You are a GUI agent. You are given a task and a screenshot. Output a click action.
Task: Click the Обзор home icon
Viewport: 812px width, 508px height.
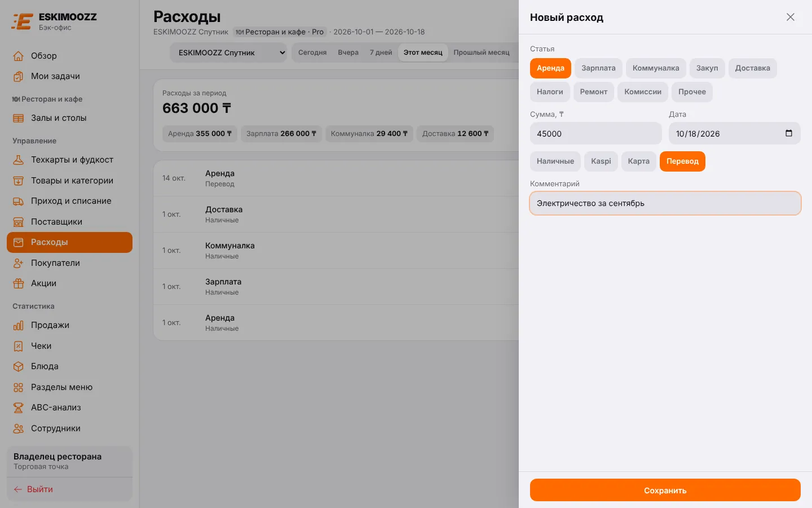(19, 56)
